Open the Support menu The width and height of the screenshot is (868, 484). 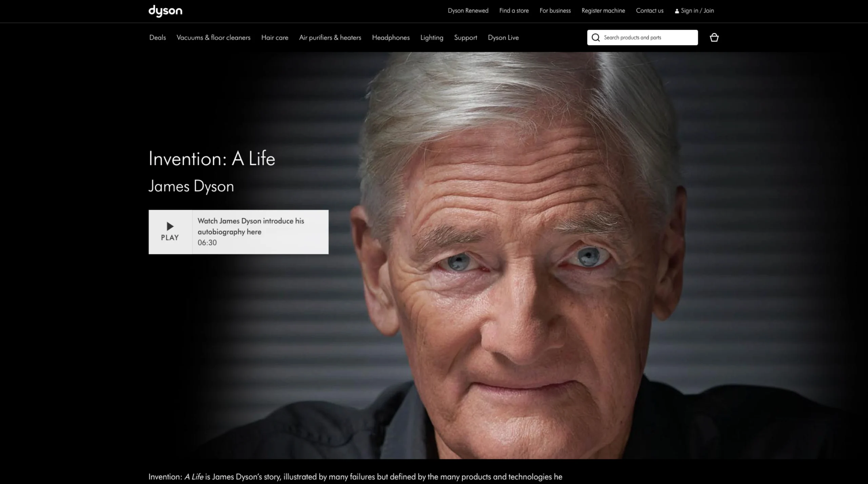tap(466, 37)
